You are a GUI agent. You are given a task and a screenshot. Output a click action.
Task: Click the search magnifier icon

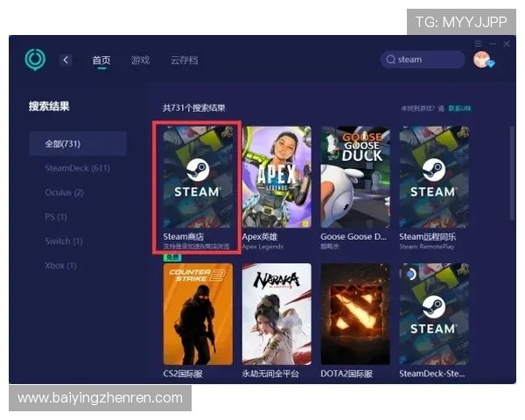click(391, 59)
